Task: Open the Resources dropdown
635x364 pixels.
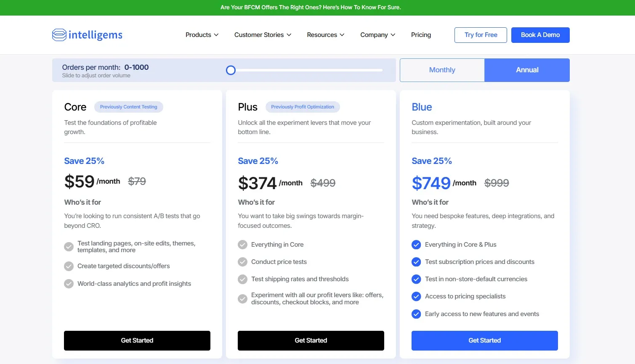Action: coord(325,35)
